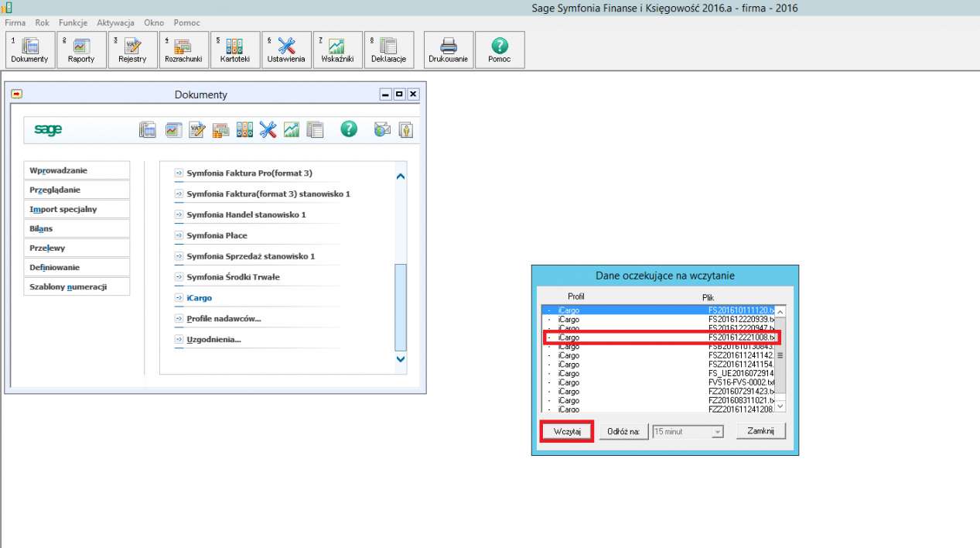Open the Aktywacja menu
The width and height of the screenshot is (980, 548).
tap(115, 22)
